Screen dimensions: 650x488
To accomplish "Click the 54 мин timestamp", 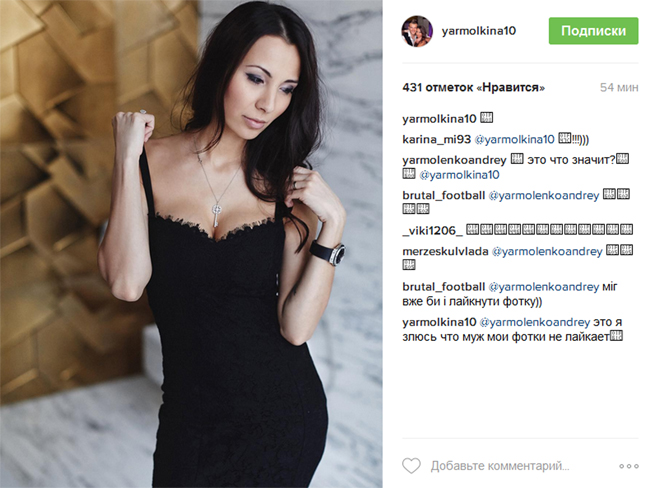I will [619, 87].
